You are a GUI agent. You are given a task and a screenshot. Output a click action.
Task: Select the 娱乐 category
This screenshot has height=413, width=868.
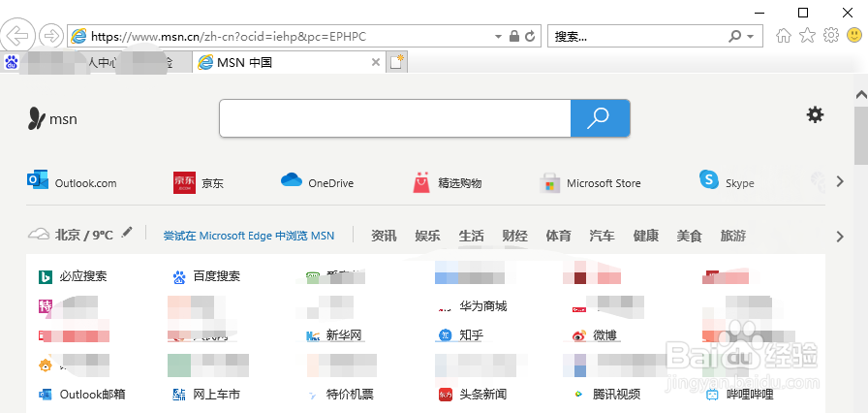(x=427, y=236)
